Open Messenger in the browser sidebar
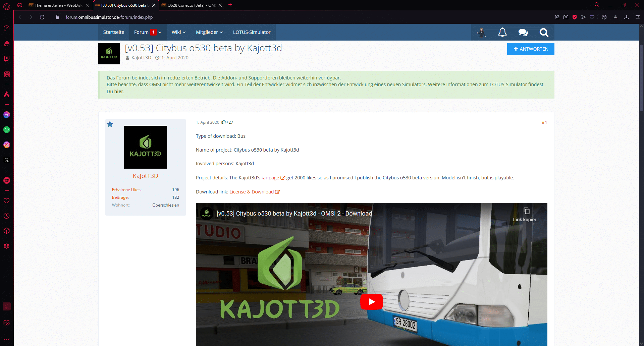 [7, 115]
